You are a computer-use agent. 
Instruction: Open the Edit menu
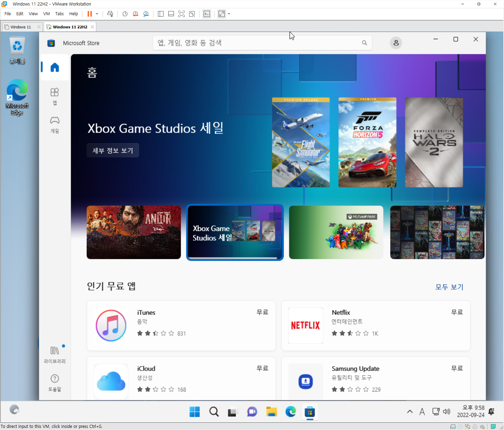click(x=20, y=14)
